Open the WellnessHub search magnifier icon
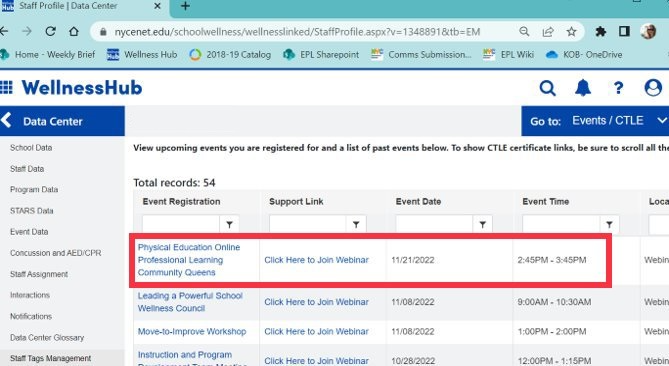 pyautogui.click(x=547, y=88)
